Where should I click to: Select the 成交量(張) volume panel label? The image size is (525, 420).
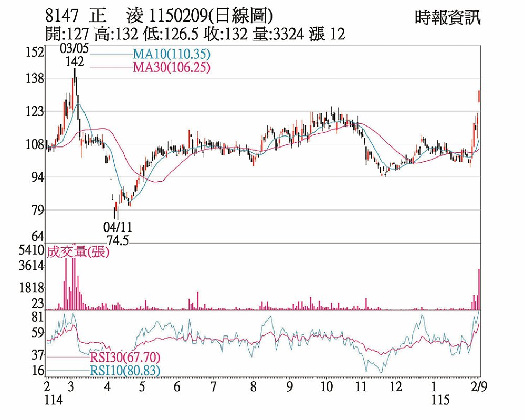pyautogui.click(x=78, y=252)
